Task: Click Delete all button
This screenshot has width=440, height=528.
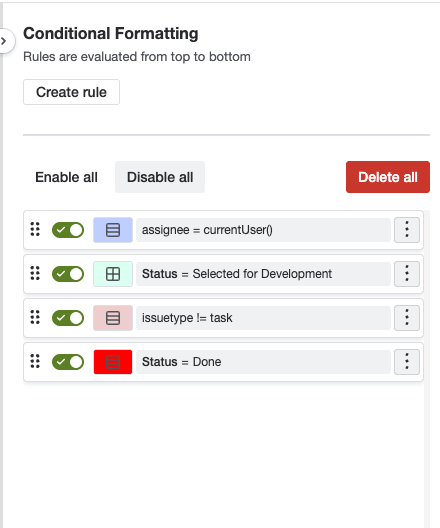Action: tap(388, 177)
